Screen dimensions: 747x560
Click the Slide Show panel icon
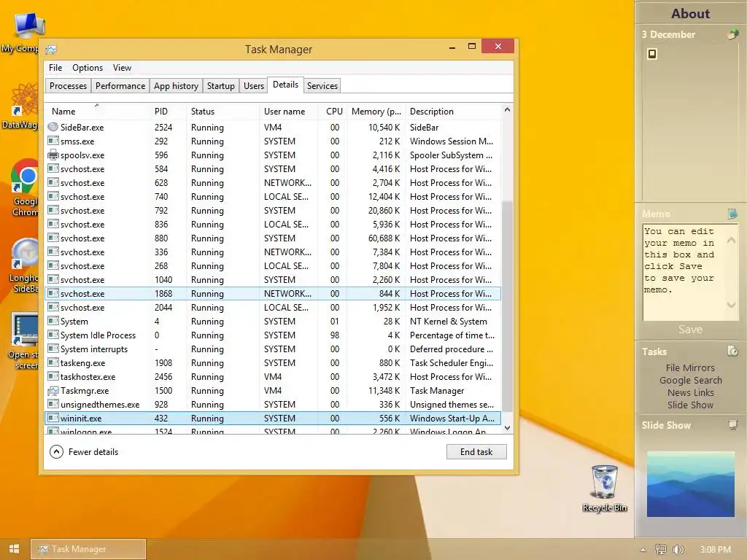click(x=732, y=424)
